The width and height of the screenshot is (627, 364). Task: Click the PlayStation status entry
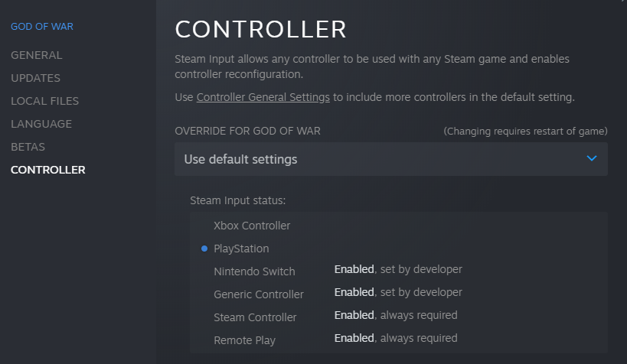pyautogui.click(x=241, y=249)
